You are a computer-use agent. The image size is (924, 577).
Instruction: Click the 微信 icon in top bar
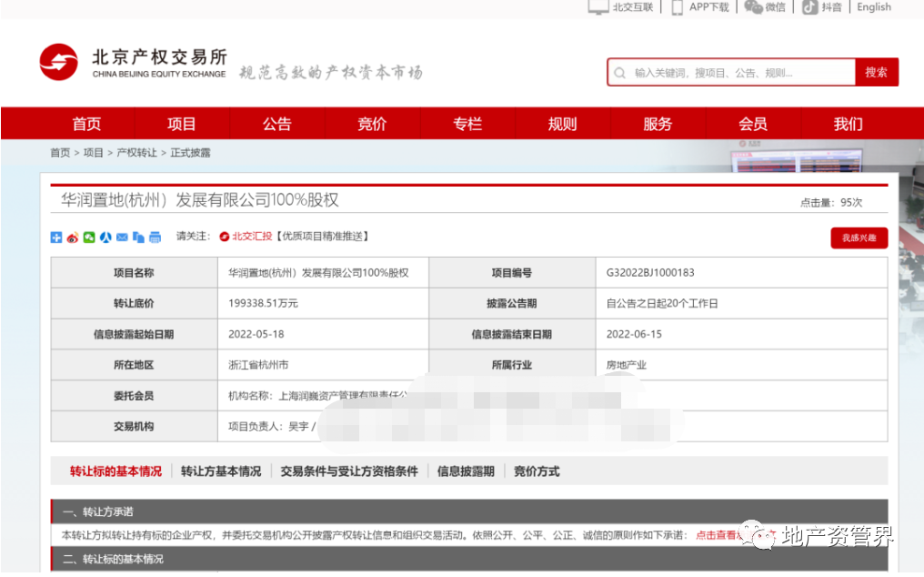[x=753, y=7]
